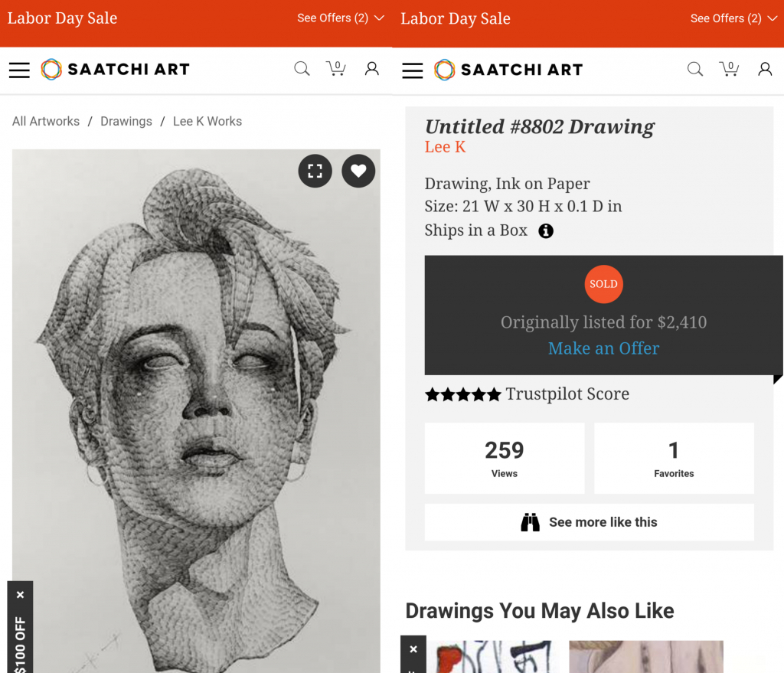The width and height of the screenshot is (784, 673).
Task: Click Make an Offer link
Action: click(603, 348)
